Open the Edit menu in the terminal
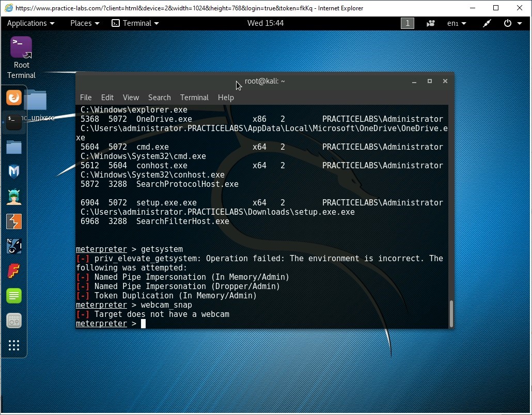532x415 pixels. (x=107, y=98)
